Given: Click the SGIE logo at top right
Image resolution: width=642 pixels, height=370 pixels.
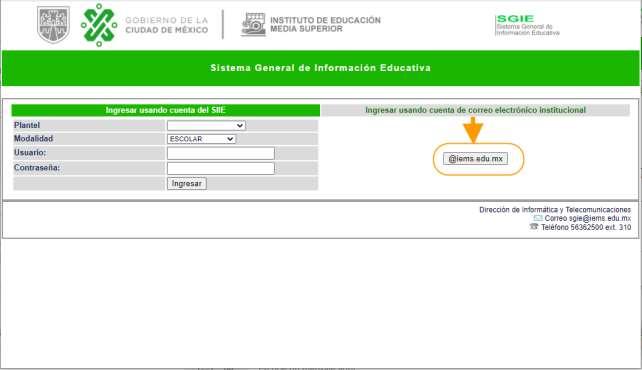Looking at the screenshot, I should (x=527, y=25).
